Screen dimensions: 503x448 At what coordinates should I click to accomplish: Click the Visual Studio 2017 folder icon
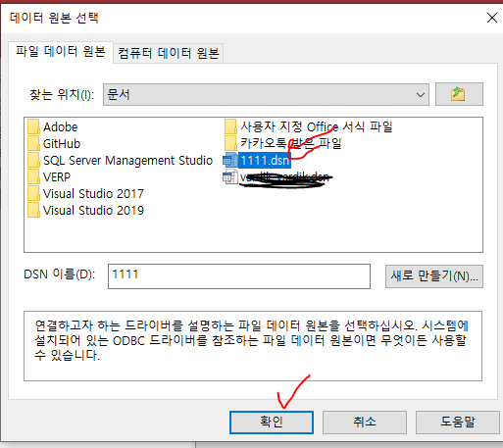(x=33, y=193)
